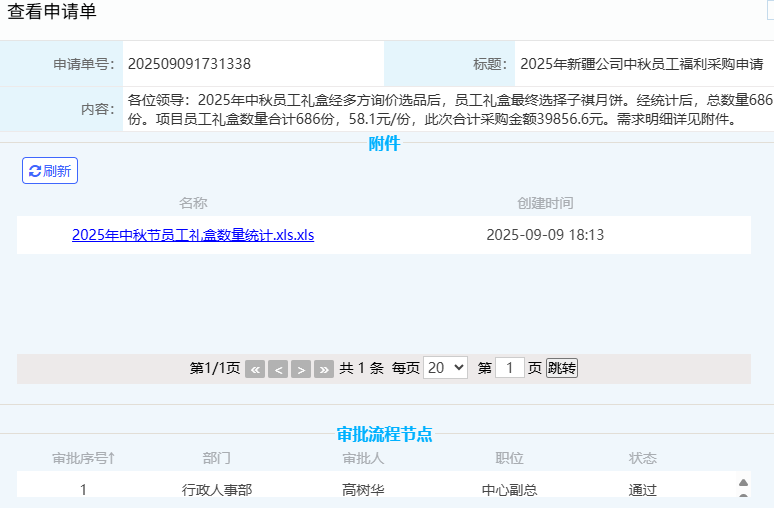774x508 pixels.
Task: Click the 申请单号 value 202509091731338
Action: (189, 64)
